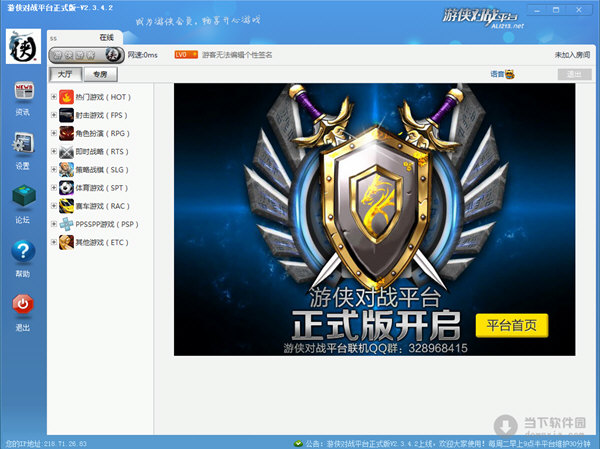Image resolution: width=600 pixels, height=449 pixels.
Task: Toggle the 游侠对战 status switch
Action: click(x=86, y=55)
